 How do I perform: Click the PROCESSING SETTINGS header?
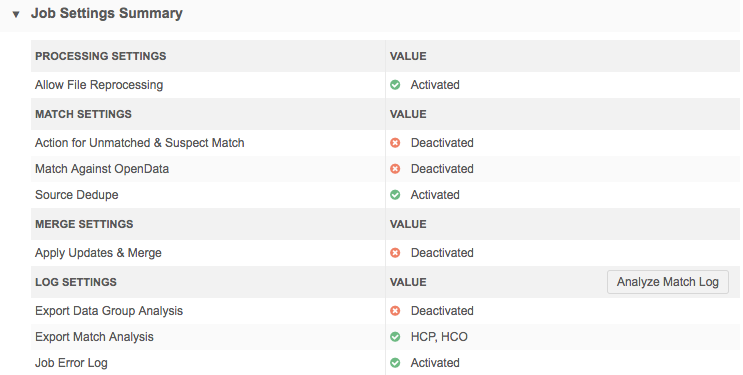100,56
